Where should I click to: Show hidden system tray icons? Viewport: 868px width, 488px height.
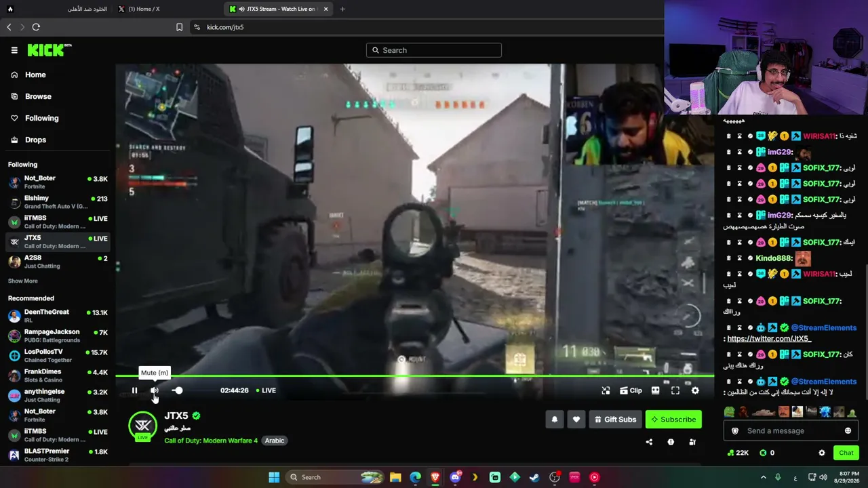[763, 477]
